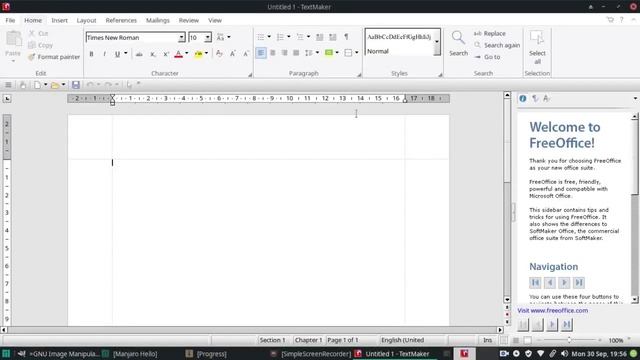
Task: Click the Search magnifier icon
Action: (x=458, y=38)
